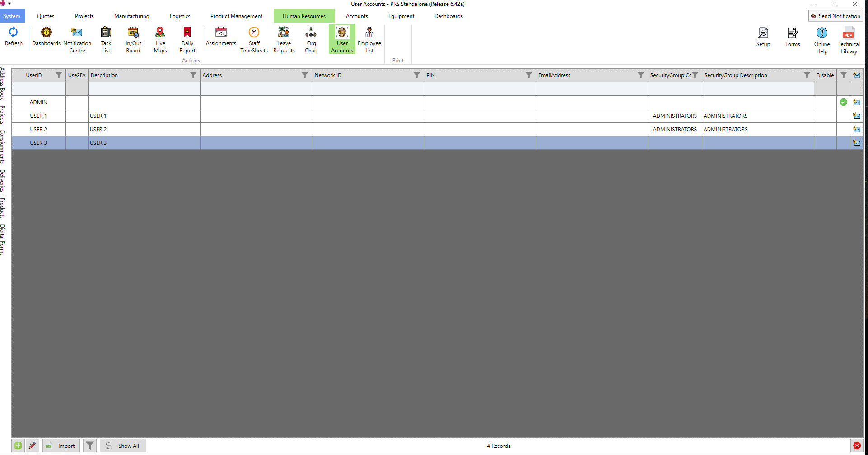Click ADMINISTRATORS code in USER 1 row
The image size is (868, 455).
click(x=675, y=116)
